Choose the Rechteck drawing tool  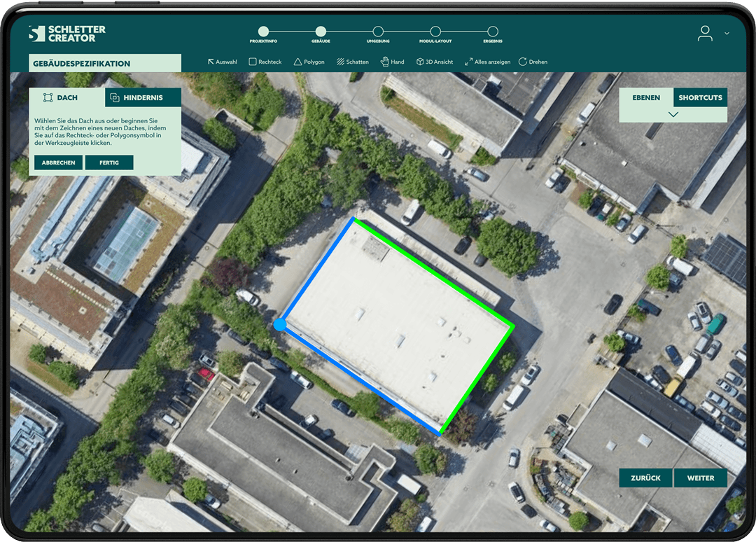[265, 62]
